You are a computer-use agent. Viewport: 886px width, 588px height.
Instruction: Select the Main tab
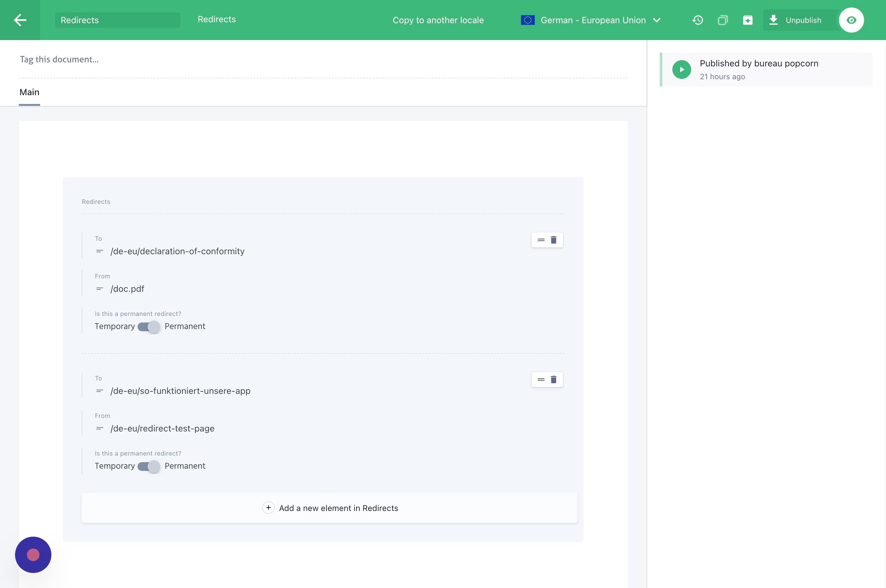click(29, 92)
